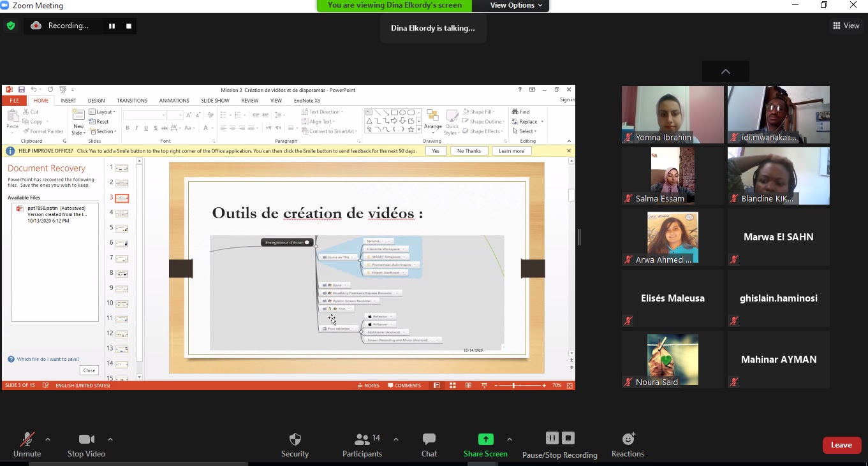Open the Chat panel
Screen dimensions: 868x466
point(429,440)
